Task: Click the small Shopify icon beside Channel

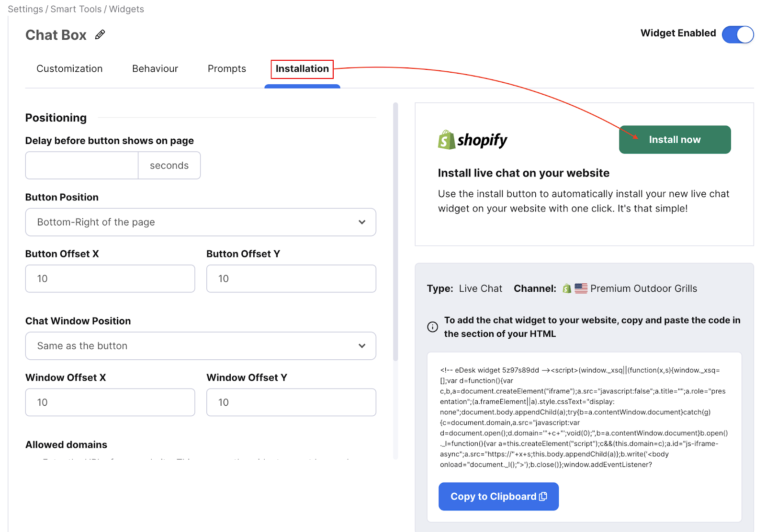Action: (567, 288)
